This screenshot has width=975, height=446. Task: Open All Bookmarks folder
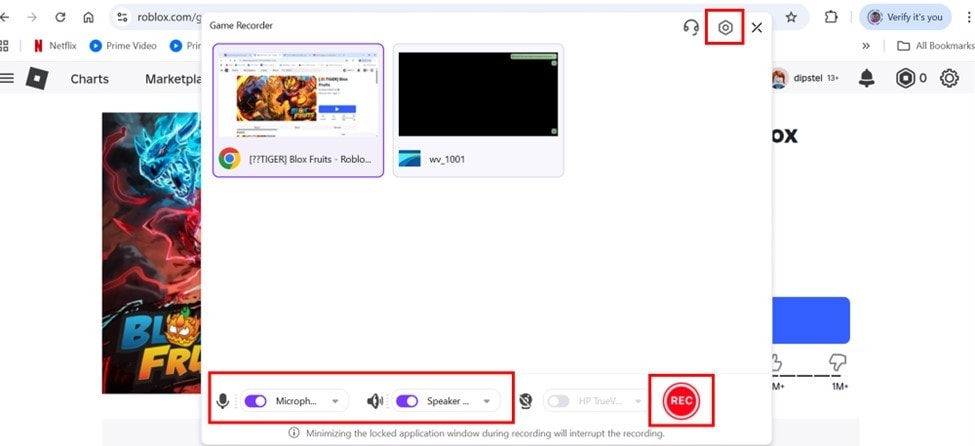pos(935,45)
